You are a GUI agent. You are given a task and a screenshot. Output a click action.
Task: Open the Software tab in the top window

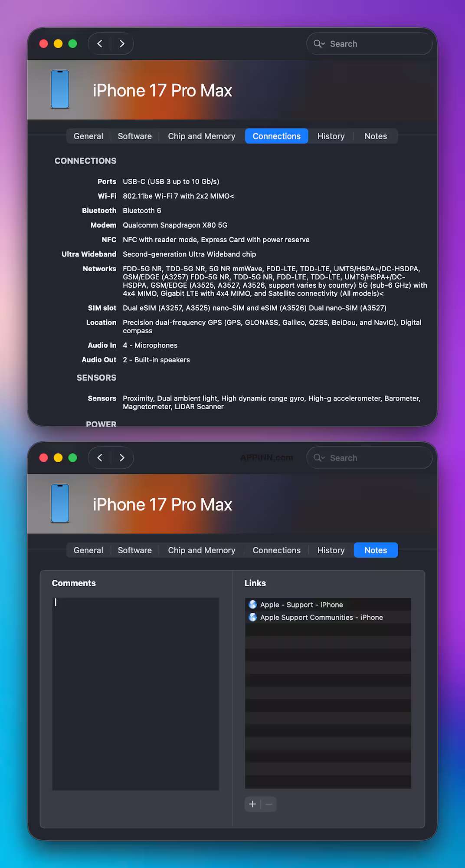pos(135,136)
